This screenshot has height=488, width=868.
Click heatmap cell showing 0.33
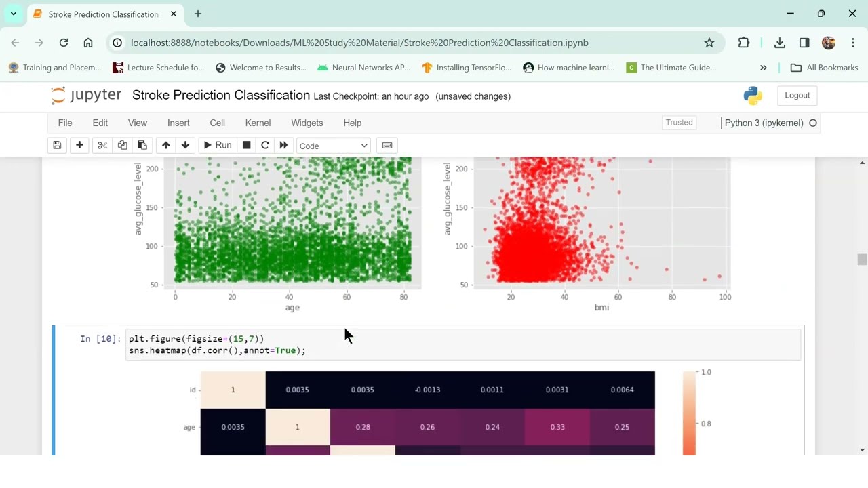pos(557,427)
